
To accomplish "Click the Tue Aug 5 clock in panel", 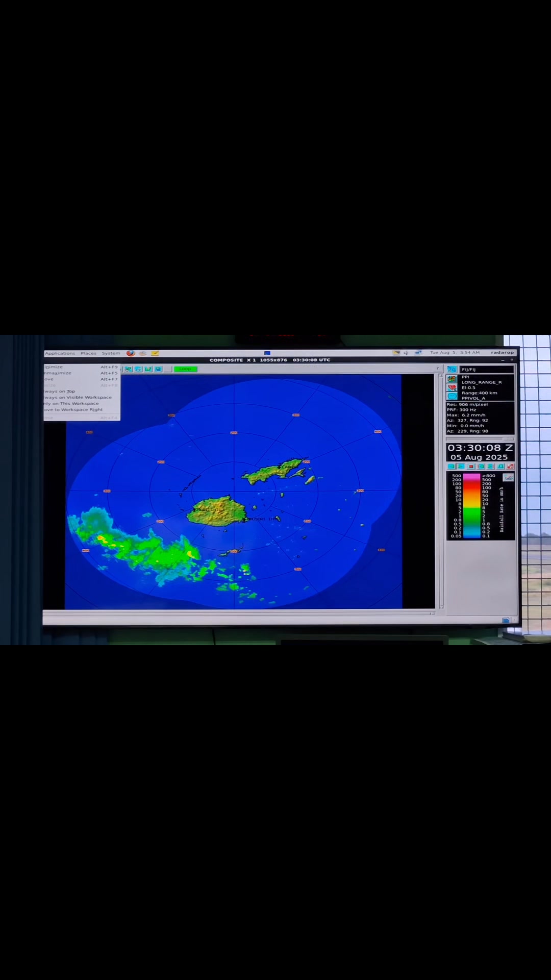I will coord(455,353).
